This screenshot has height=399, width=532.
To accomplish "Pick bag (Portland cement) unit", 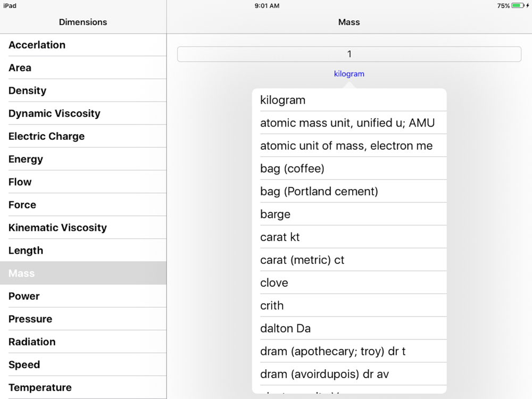I will coord(349,192).
